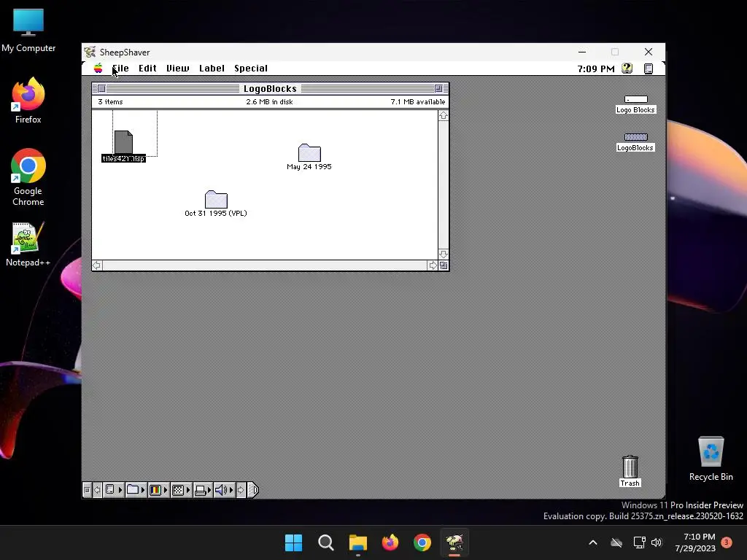Screen dimensions: 747x560
Task: Click the Control Strip right scroll arrow
Action: coord(241,490)
